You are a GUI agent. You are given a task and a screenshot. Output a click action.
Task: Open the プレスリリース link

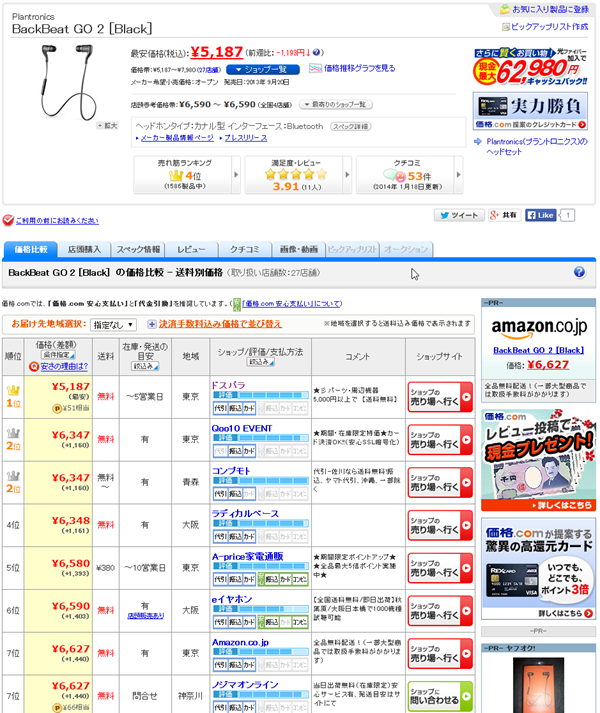click(246, 138)
